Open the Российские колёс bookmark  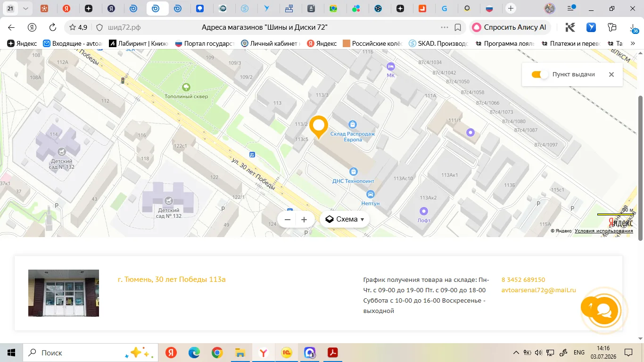click(372, 43)
